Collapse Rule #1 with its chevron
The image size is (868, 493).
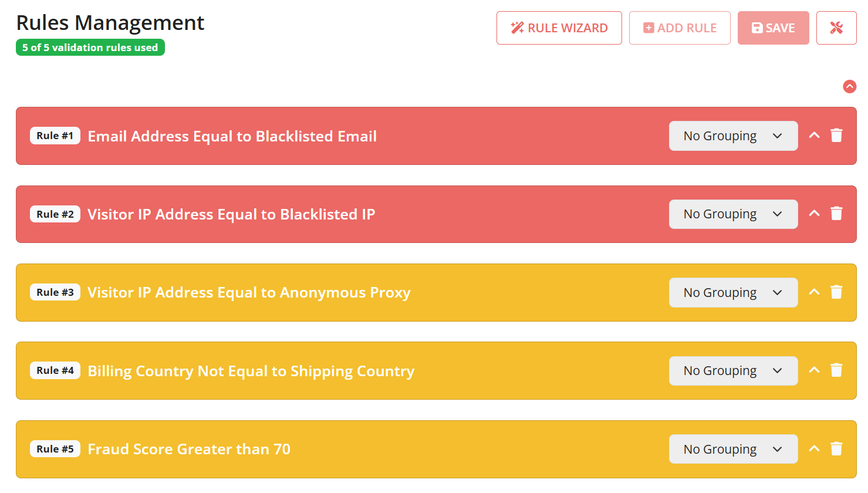[x=814, y=136]
